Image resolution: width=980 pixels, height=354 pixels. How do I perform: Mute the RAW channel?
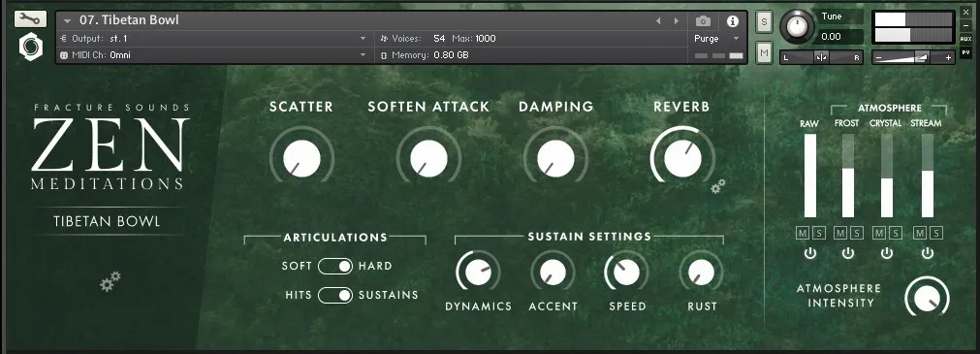point(802,234)
